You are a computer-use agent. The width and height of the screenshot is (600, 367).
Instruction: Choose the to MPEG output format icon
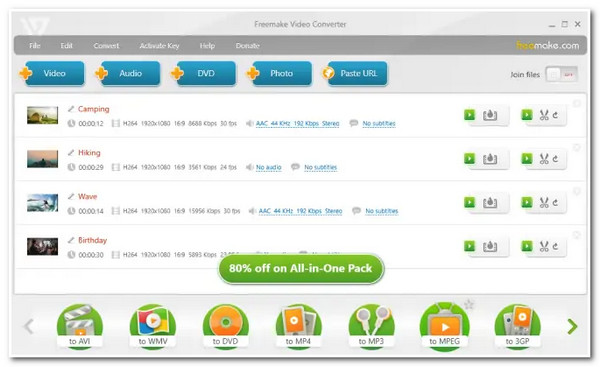444,326
